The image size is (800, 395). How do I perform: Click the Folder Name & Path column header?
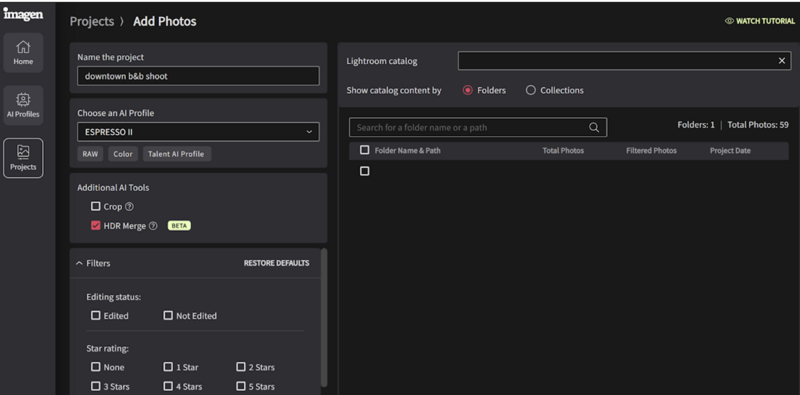pyautogui.click(x=407, y=151)
